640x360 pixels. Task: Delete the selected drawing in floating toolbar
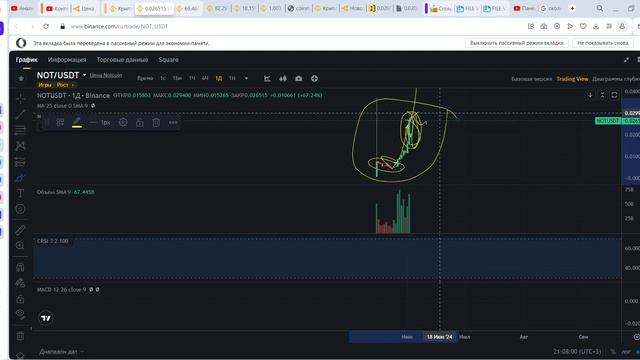[156, 122]
